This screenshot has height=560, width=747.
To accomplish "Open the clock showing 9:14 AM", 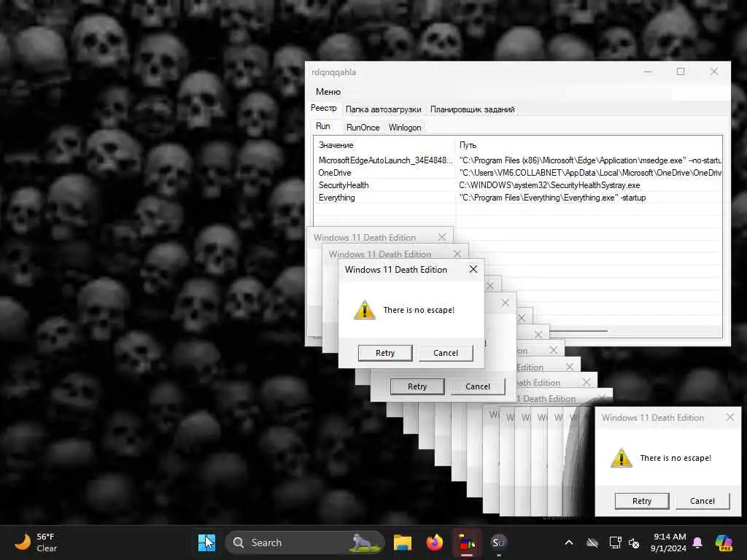I will click(x=669, y=542).
